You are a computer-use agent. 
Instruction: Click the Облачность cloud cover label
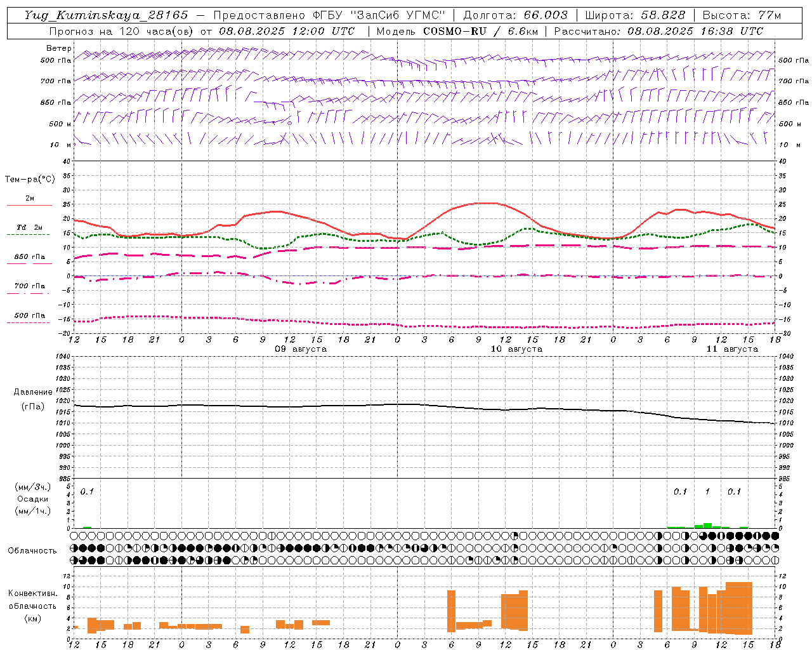point(32,551)
